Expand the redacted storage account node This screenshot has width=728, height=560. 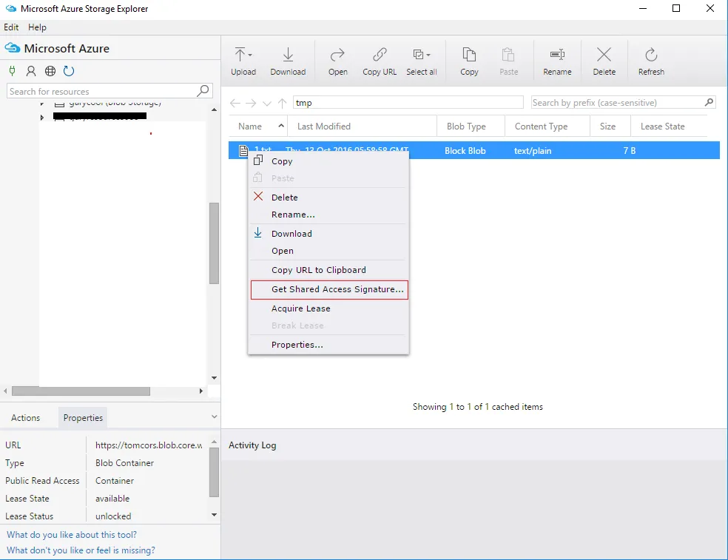click(x=41, y=118)
